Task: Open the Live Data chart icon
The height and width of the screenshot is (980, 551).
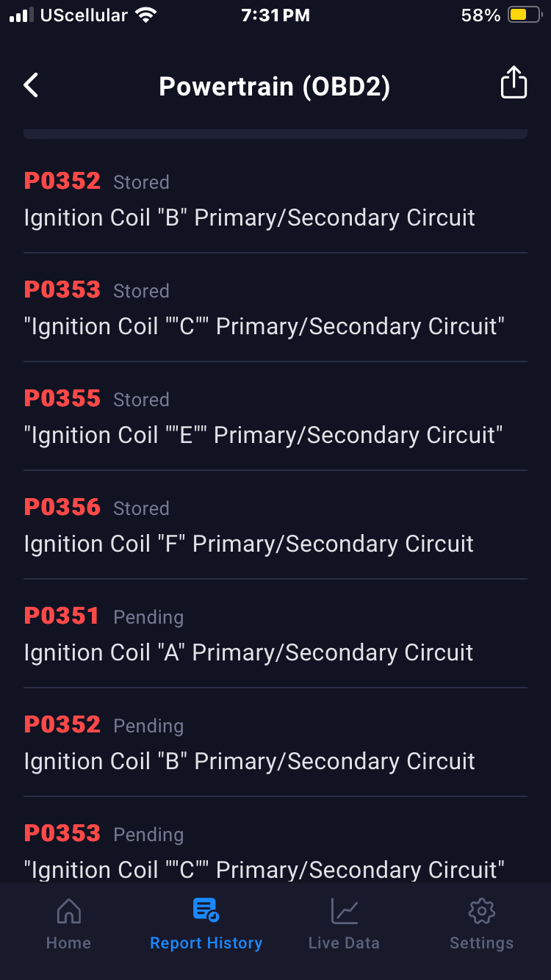Action: 344,911
